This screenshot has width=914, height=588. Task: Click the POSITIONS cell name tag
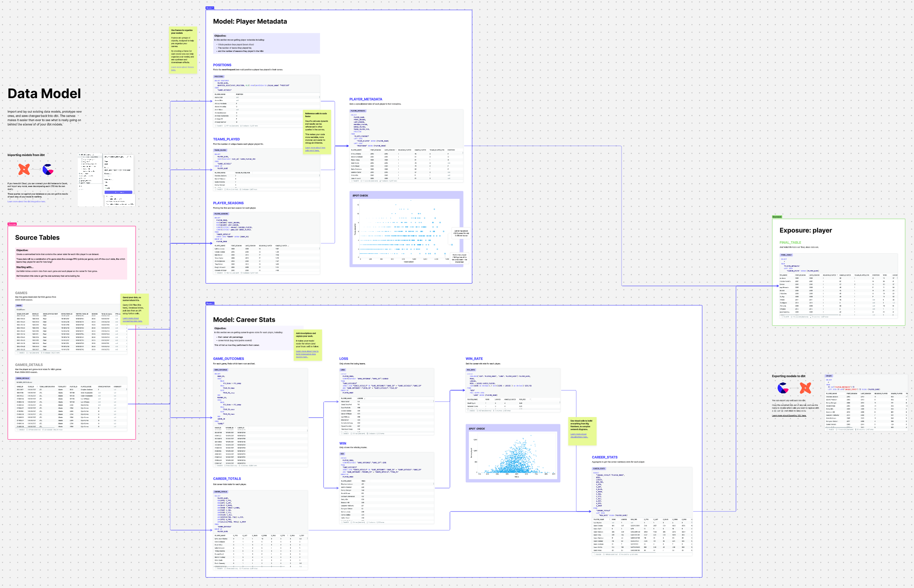click(x=218, y=76)
